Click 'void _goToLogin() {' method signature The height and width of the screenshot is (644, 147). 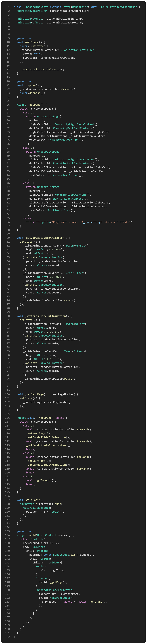[32, 500]
